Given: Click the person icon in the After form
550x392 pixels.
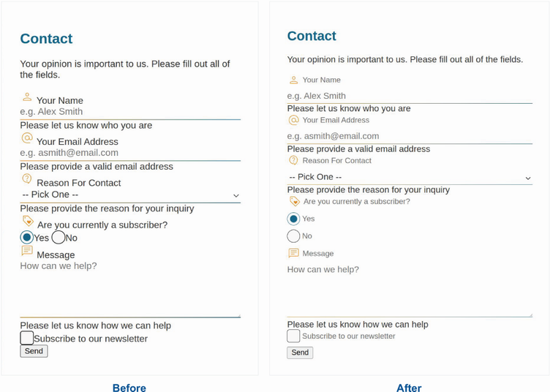Looking at the screenshot, I should click(294, 80).
